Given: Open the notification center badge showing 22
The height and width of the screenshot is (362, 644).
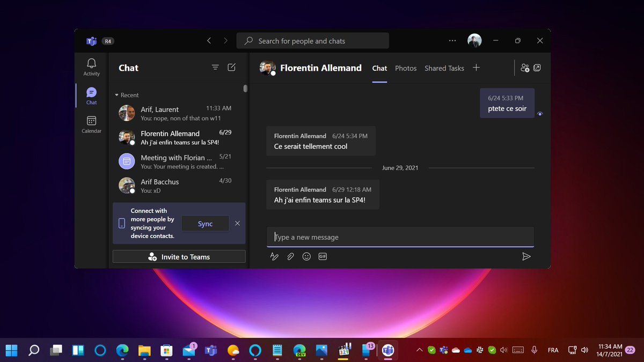Looking at the screenshot, I should pos(630,350).
